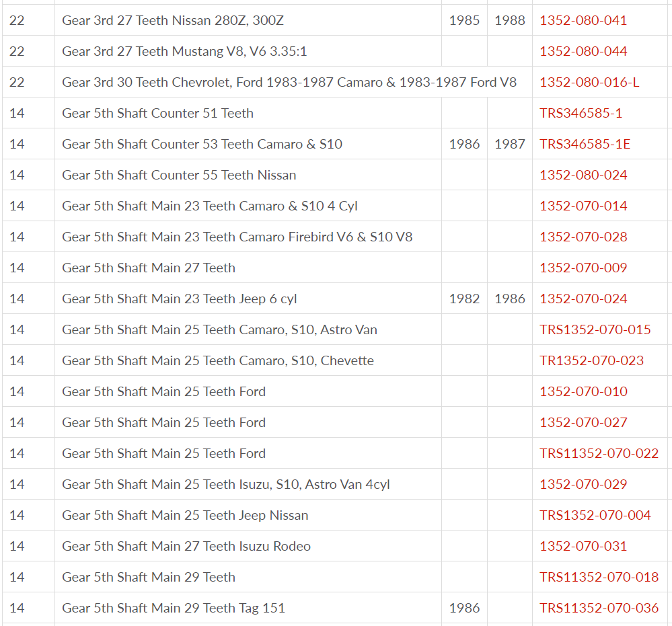Open part number 1352-070-029 link
Viewport: 672px width, 626px height.
[583, 484]
